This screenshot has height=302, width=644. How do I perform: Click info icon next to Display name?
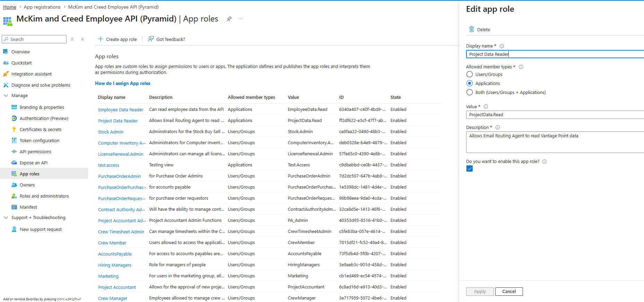point(502,46)
